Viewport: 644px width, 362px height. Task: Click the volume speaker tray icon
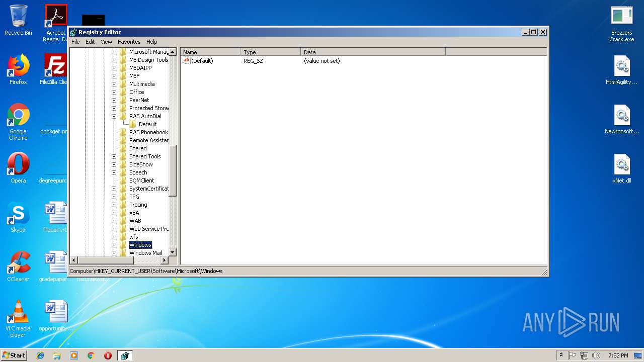click(x=596, y=355)
